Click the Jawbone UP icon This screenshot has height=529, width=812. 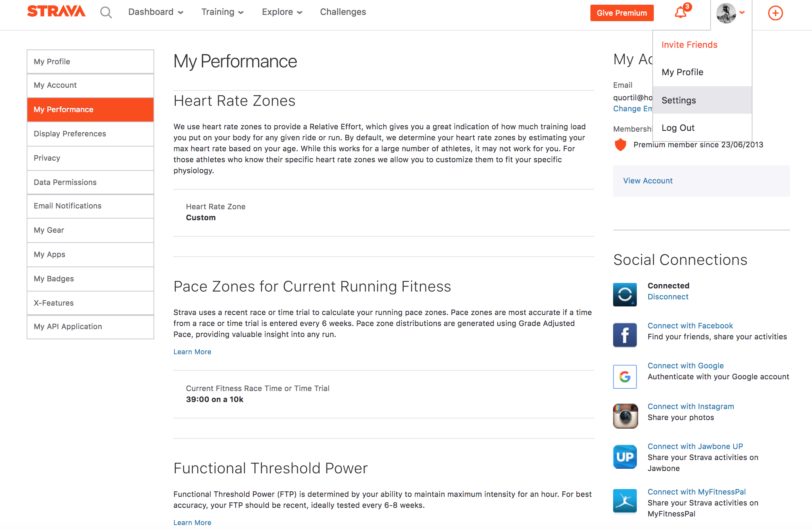pyautogui.click(x=625, y=457)
